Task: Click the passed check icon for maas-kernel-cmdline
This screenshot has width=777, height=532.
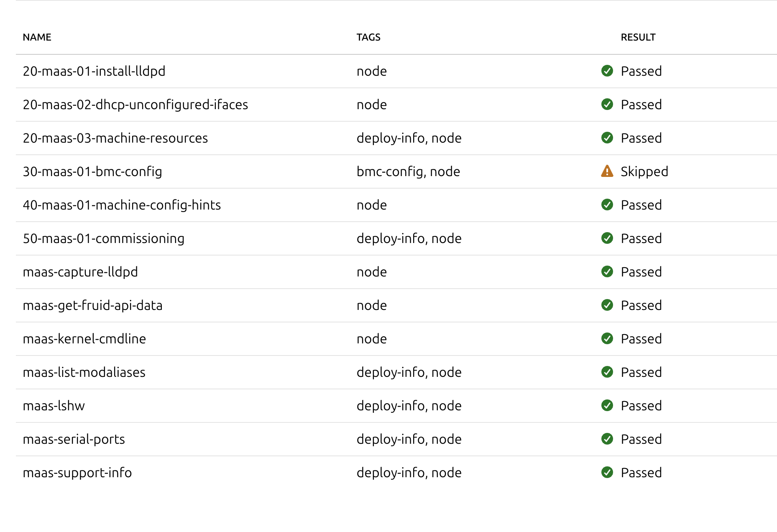Action: (x=607, y=339)
